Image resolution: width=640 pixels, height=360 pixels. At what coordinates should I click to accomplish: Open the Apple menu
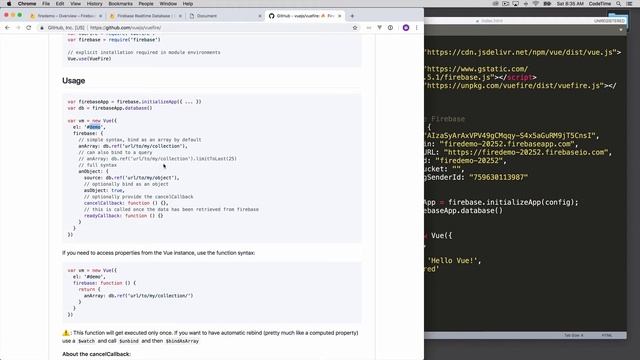click(x=9, y=4)
